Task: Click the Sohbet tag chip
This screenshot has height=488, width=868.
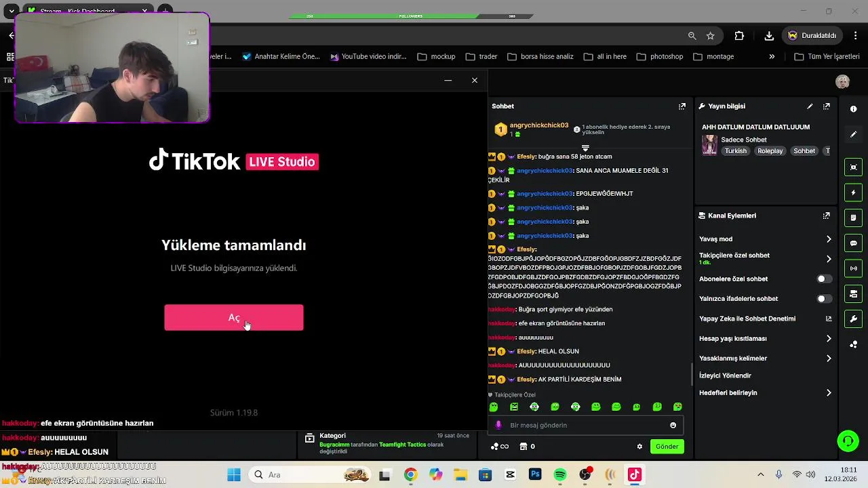Action: (804, 151)
